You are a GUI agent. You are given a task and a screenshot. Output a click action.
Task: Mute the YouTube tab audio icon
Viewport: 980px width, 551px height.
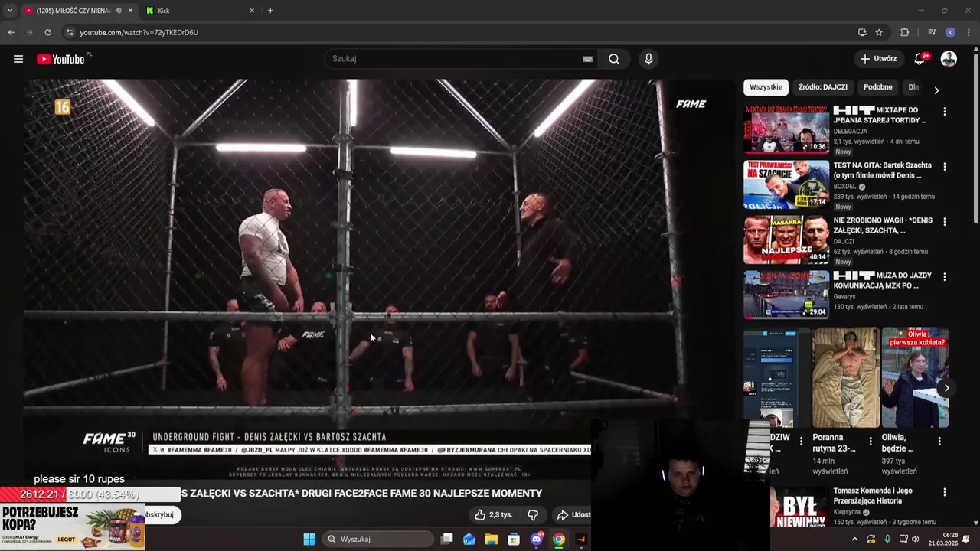pos(118,11)
